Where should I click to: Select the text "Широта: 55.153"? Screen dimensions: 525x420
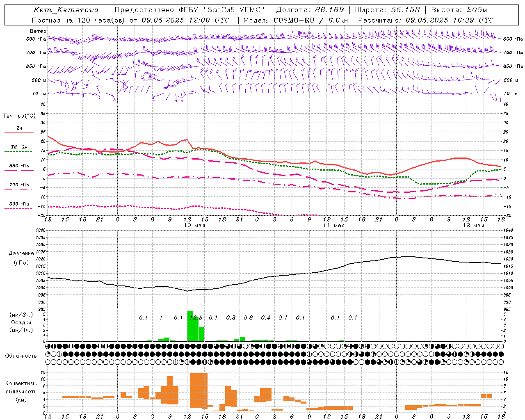(387, 10)
